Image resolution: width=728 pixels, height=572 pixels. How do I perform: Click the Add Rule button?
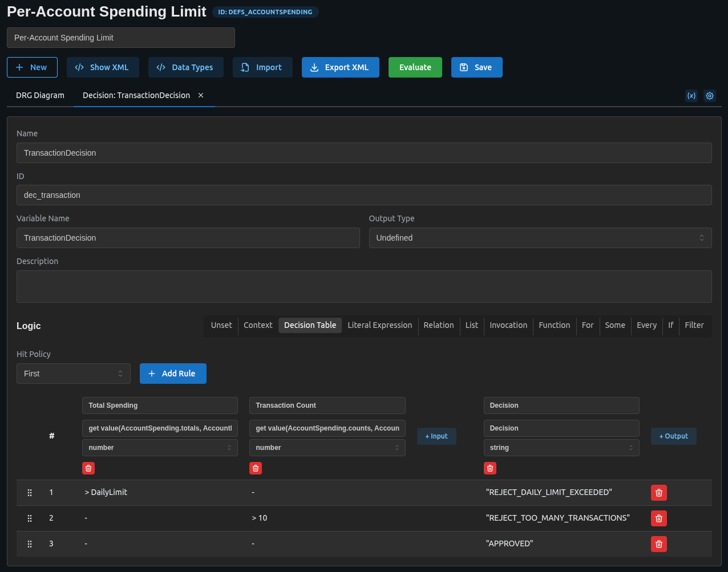pyautogui.click(x=173, y=374)
